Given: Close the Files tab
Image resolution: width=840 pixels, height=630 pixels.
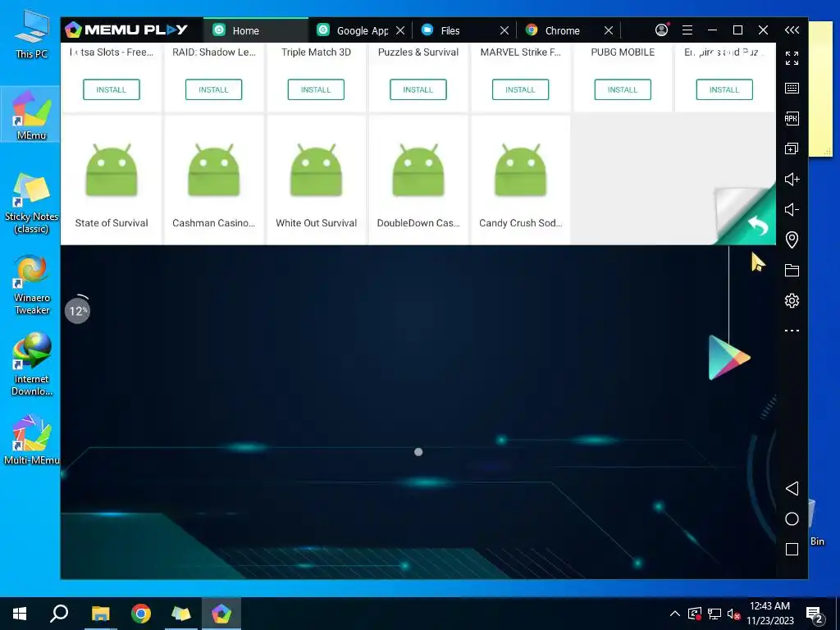Looking at the screenshot, I should click(504, 30).
